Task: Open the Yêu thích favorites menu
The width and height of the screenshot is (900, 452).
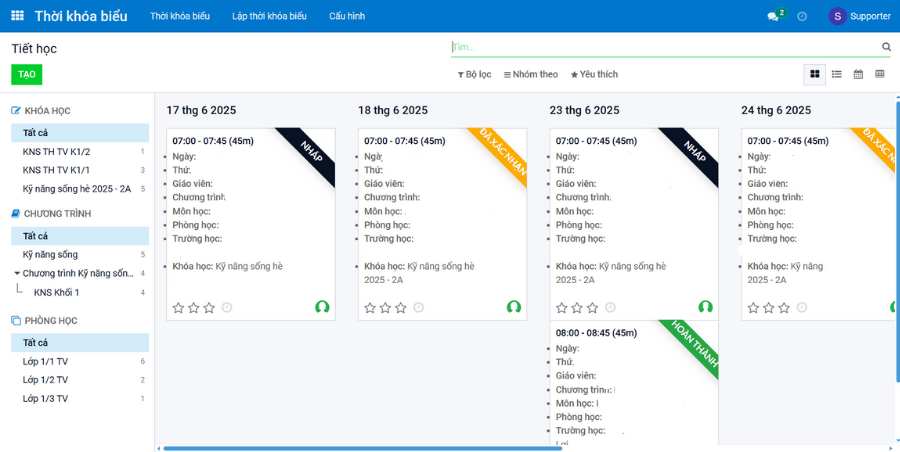Action: pos(594,74)
